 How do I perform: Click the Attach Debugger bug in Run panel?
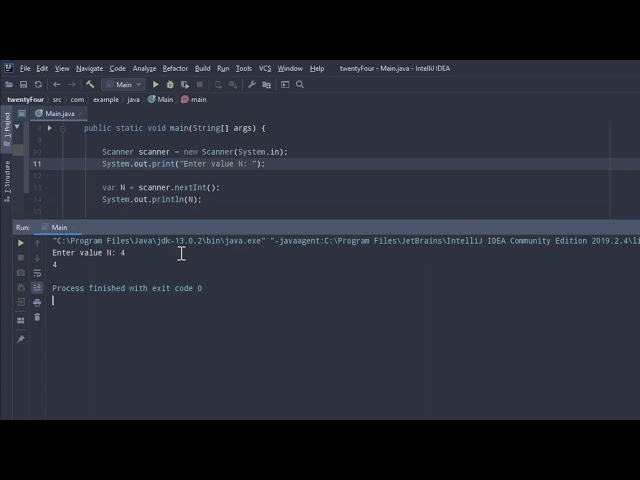[x=21, y=288]
